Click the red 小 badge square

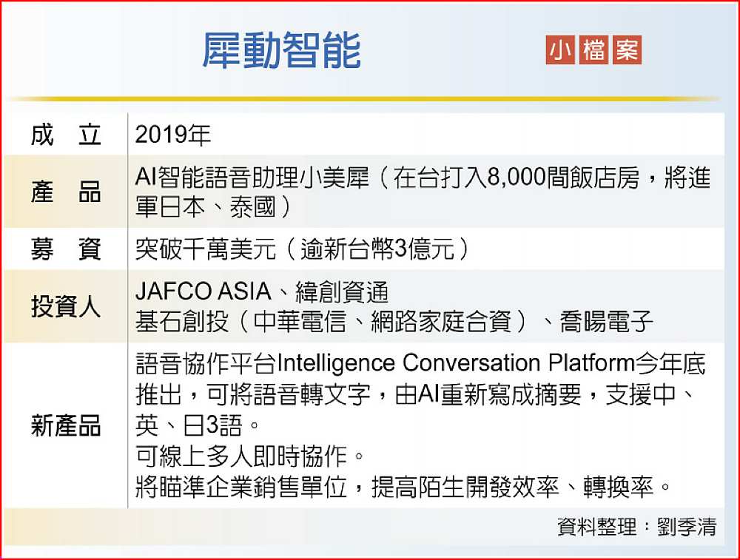tap(559, 50)
